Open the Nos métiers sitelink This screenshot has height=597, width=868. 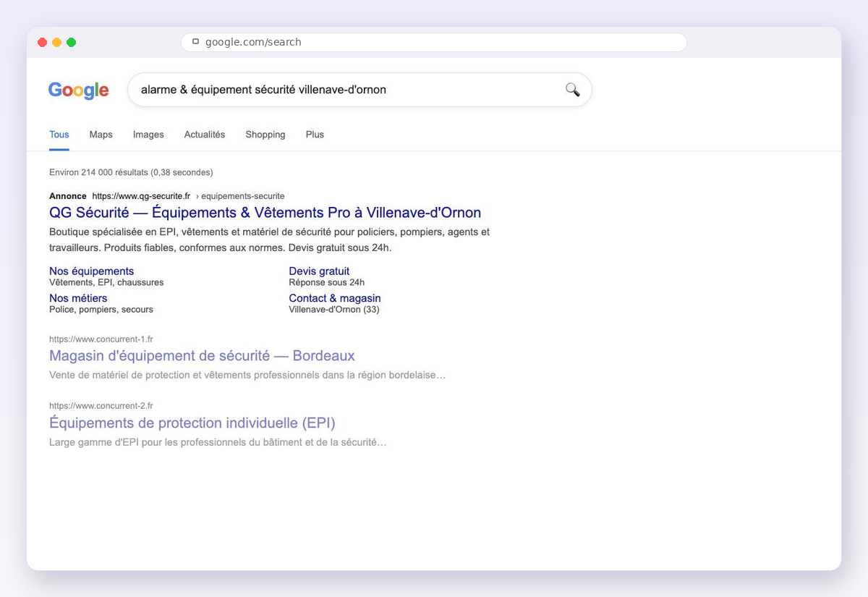click(x=78, y=298)
